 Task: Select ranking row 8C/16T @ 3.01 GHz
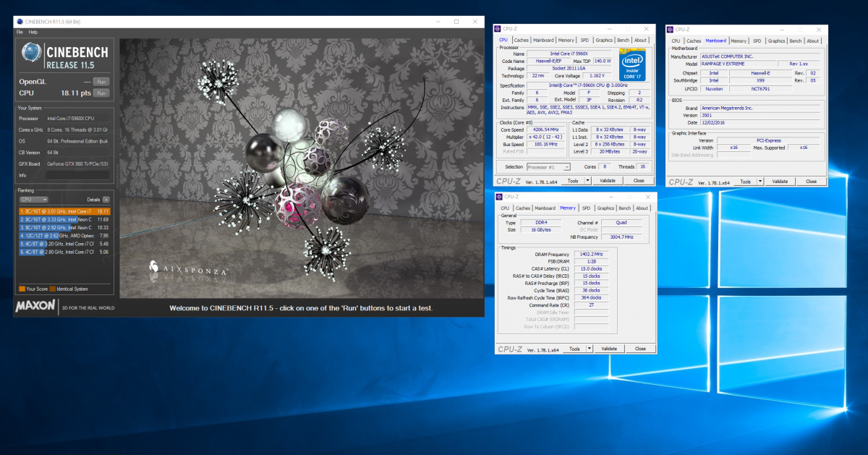(x=64, y=211)
